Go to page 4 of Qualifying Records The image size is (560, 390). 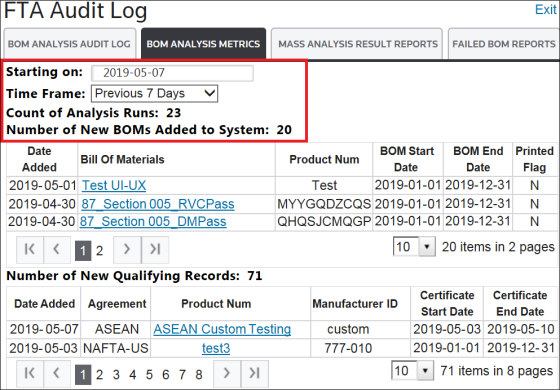click(133, 375)
